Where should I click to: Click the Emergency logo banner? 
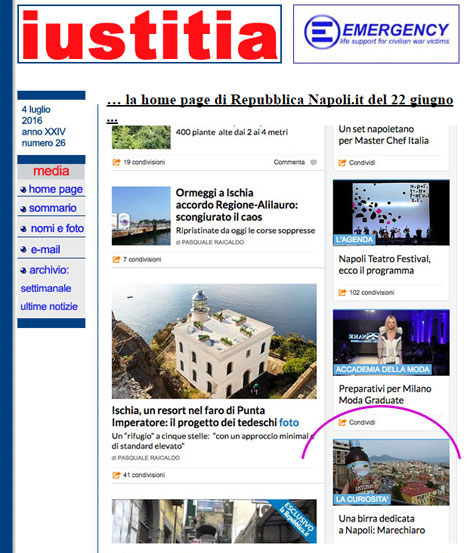pos(376,34)
